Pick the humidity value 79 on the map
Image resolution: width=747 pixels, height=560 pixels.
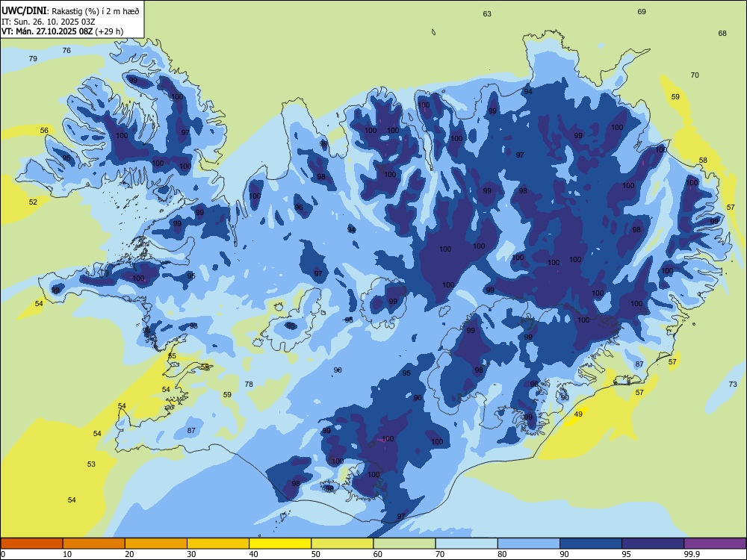point(33,58)
